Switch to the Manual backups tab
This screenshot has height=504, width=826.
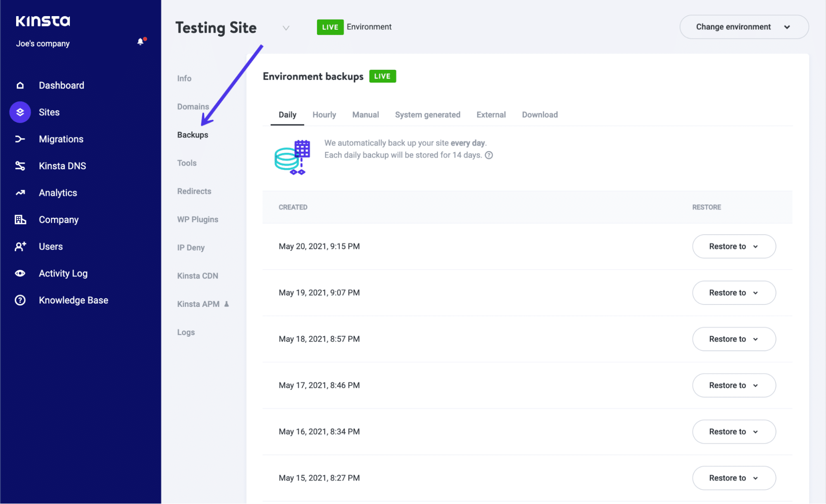365,114
